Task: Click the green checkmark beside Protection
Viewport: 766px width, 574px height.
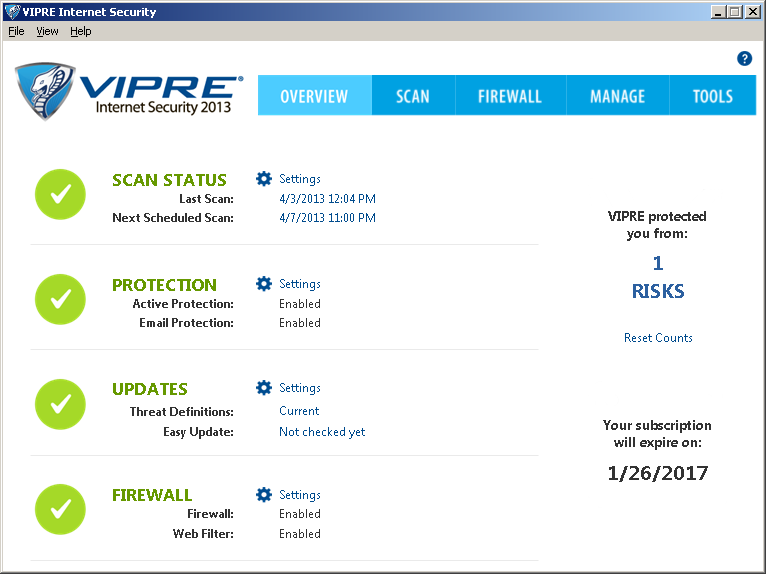Action: pyautogui.click(x=61, y=298)
